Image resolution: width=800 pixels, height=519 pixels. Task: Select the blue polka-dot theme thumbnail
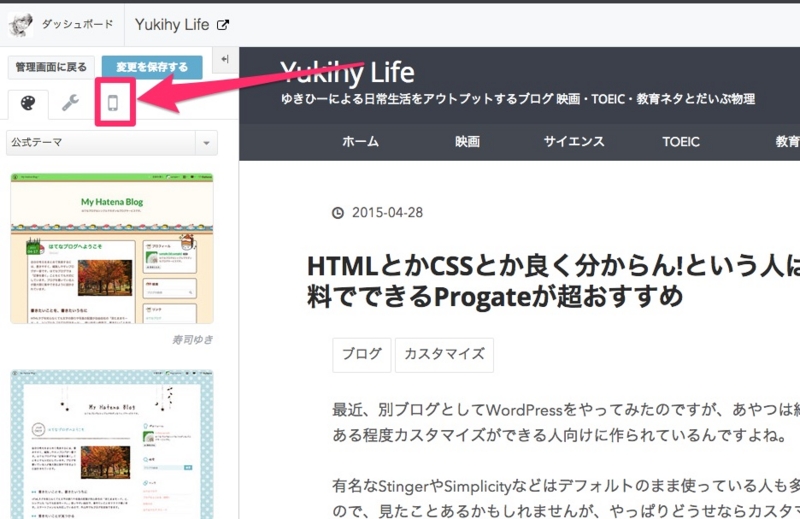tap(112, 444)
